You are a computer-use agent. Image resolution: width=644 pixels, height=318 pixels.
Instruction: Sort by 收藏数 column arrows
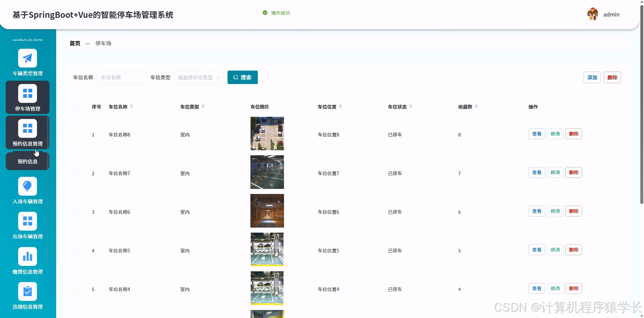(476, 107)
